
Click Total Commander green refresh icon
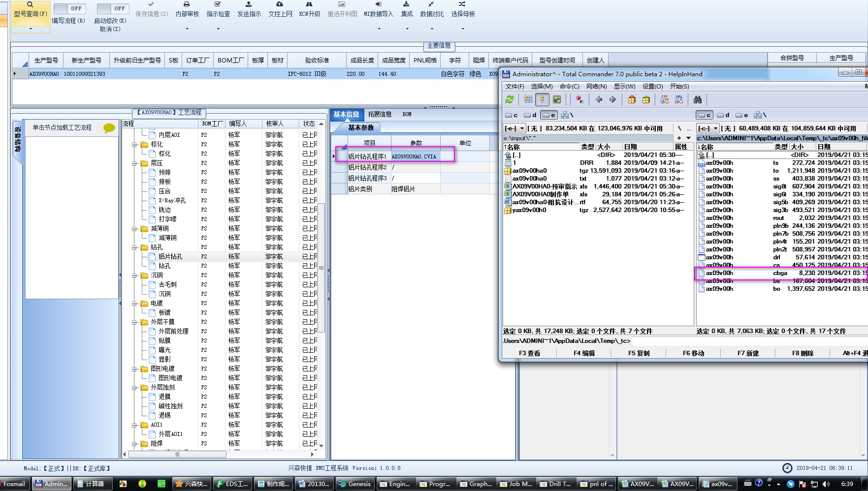510,99
